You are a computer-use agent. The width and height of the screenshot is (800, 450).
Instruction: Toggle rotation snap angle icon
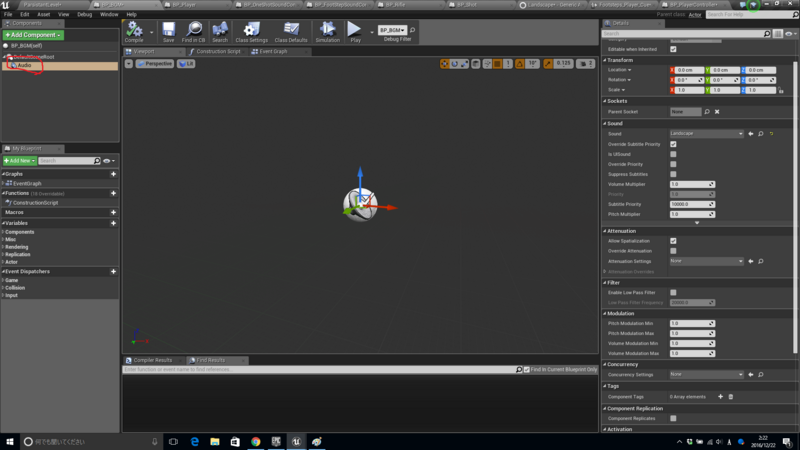(519, 64)
